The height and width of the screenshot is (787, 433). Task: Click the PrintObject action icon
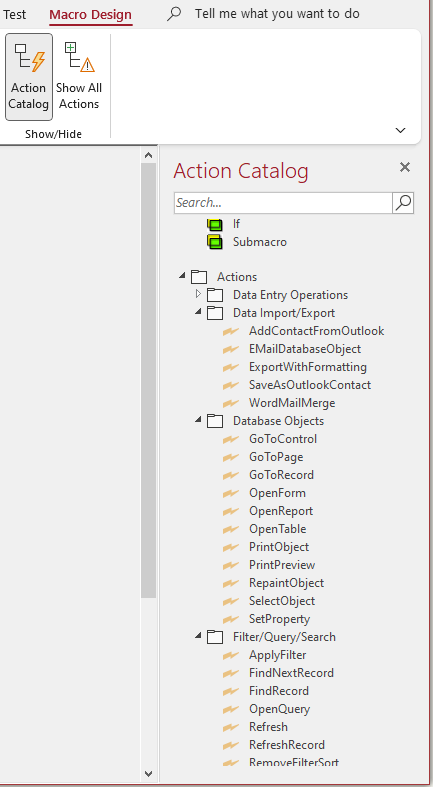click(231, 547)
